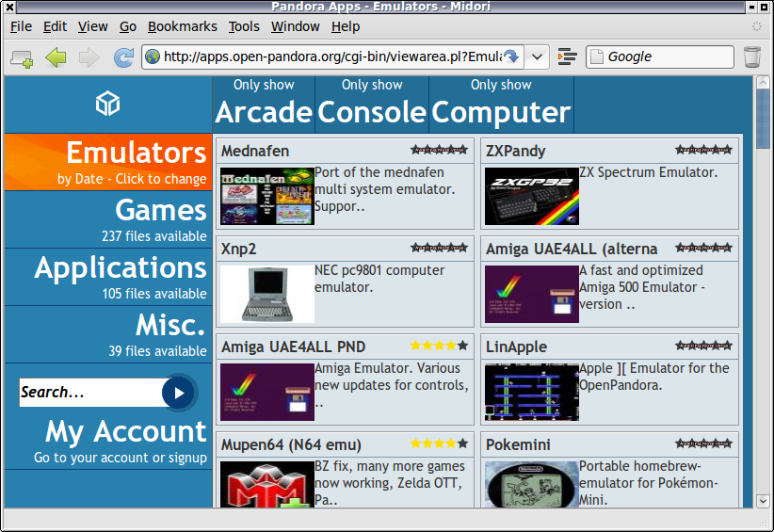Click Mednafen screenshot thumbnail
This screenshot has height=532, width=774.
pyautogui.click(x=267, y=197)
